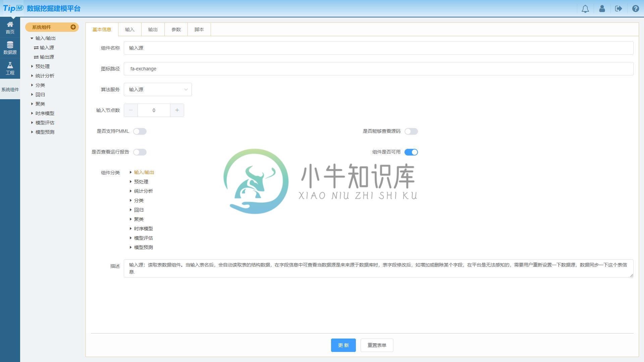Click the 输入节点数 value field
Screen dimensions: 644x362
154,110
